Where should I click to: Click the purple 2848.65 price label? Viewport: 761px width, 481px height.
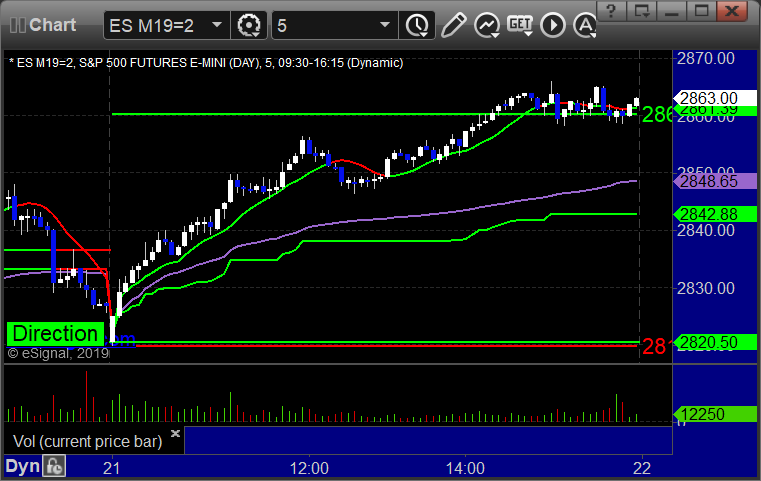tap(715, 181)
